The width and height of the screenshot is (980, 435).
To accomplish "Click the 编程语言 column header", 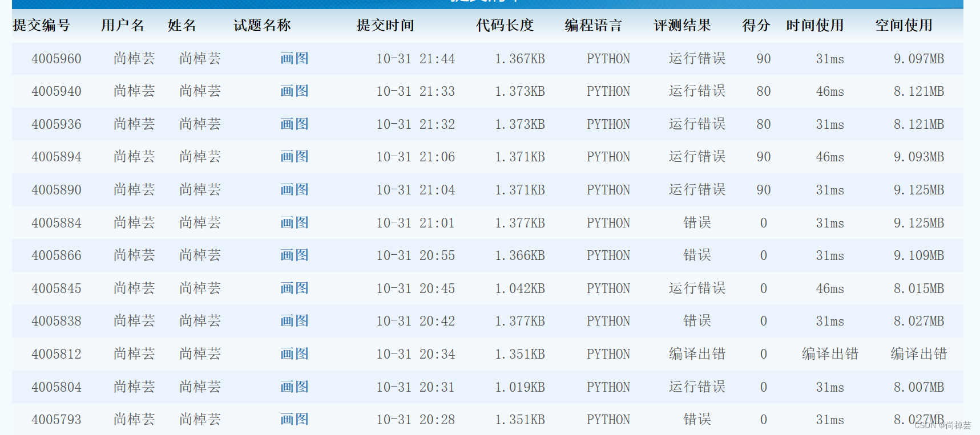I will pos(594,26).
